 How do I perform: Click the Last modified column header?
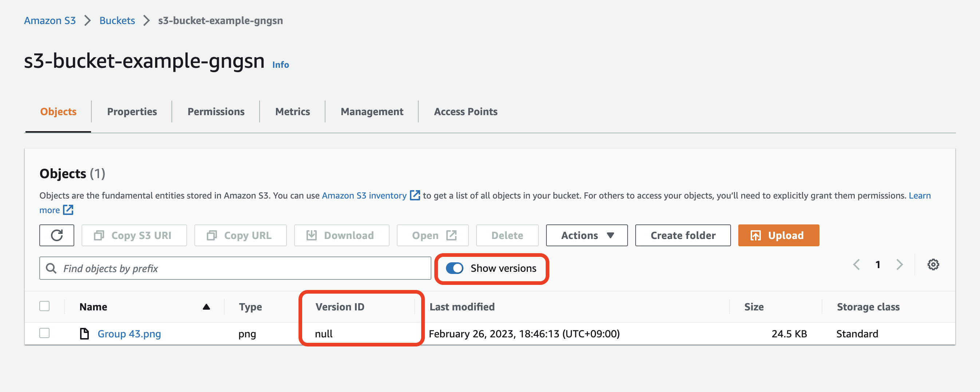[x=462, y=307]
